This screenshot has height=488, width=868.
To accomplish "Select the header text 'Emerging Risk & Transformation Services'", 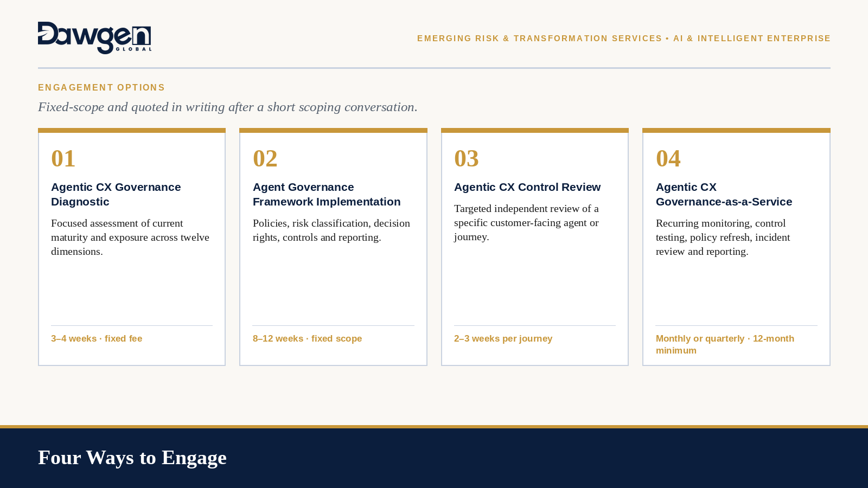I will pos(539,38).
